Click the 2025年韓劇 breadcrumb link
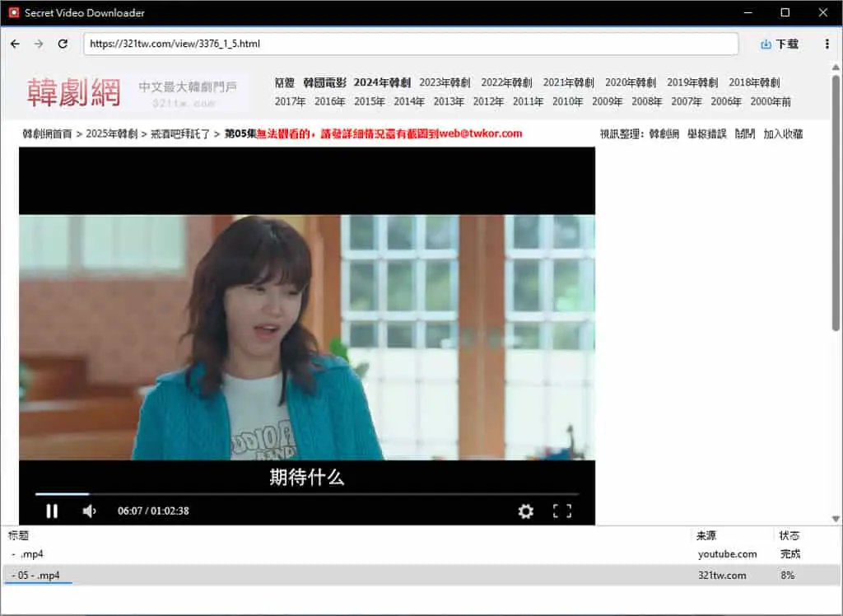The image size is (843, 616). pyautogui.click(x=112, y=133)
